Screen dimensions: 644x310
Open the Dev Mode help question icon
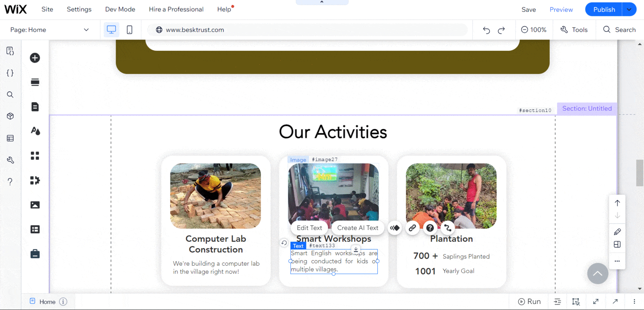[10, 182]
